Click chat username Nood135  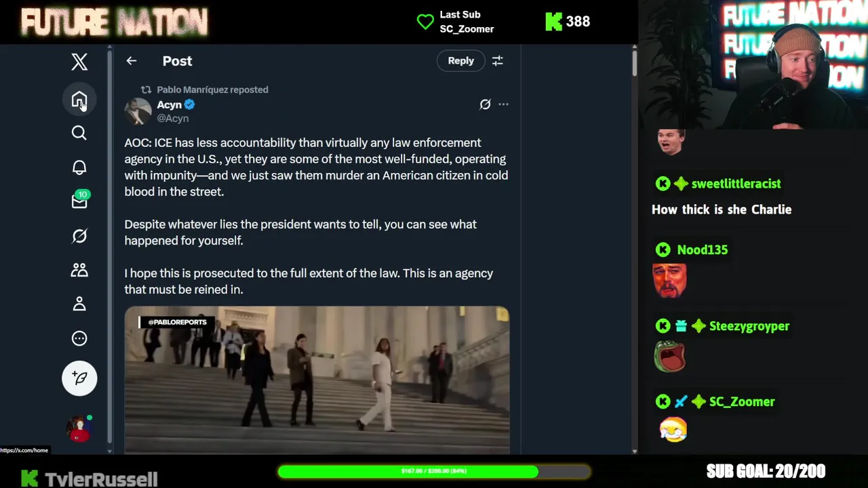tap(702, 250)
